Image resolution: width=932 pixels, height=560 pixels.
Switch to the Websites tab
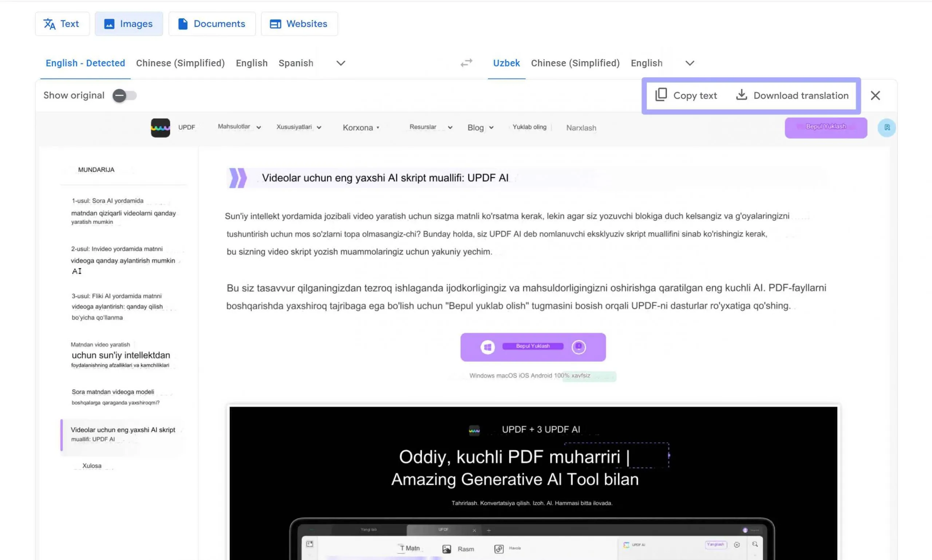pos(299,24)
